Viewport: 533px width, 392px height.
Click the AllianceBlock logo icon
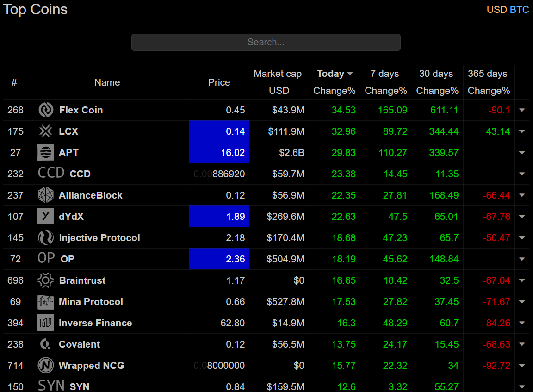coord(46,195)
